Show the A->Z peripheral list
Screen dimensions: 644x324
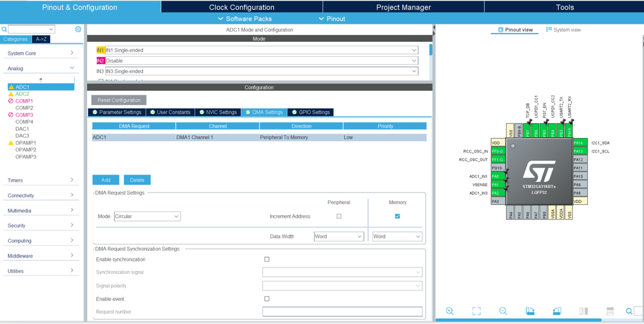(41, 39)
